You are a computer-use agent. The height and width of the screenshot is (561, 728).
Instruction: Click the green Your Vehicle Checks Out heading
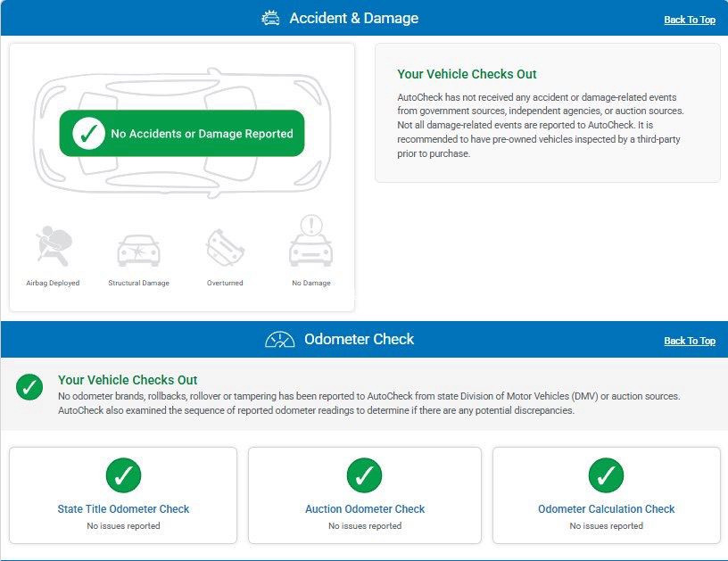tap(467, 74)
